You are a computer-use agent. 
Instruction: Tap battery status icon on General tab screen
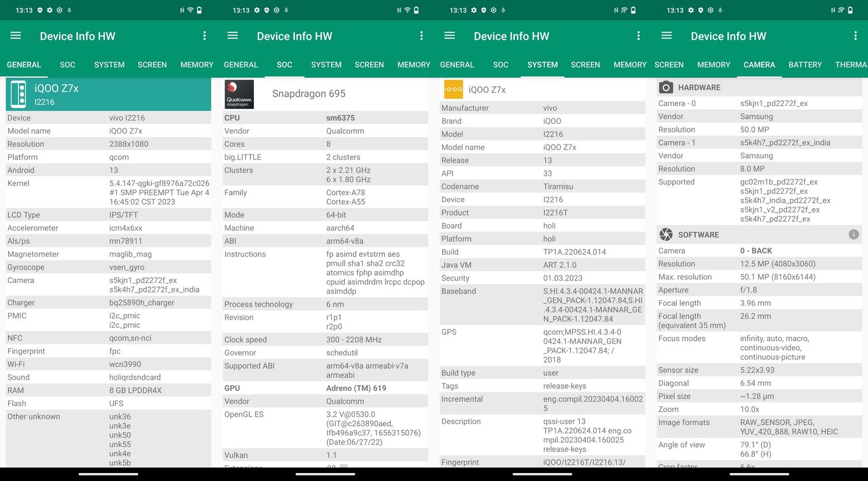pos(199,10)
